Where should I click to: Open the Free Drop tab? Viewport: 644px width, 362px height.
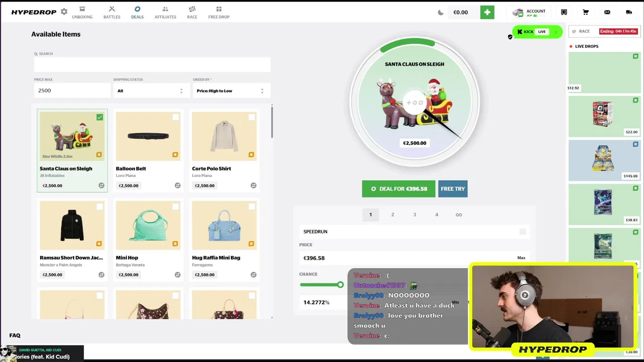coord(219,13)
